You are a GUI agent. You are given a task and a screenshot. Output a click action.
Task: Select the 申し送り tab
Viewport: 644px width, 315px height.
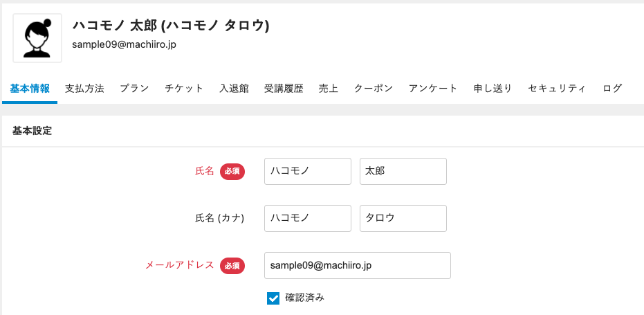pyautogui.click(x=493, y=89)
